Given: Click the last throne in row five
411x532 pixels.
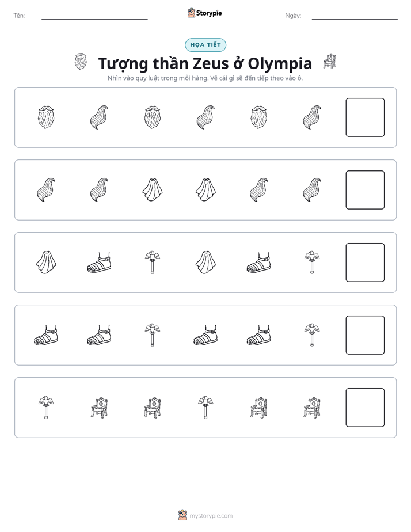Looking at the screenshot, I should point(312,408).
